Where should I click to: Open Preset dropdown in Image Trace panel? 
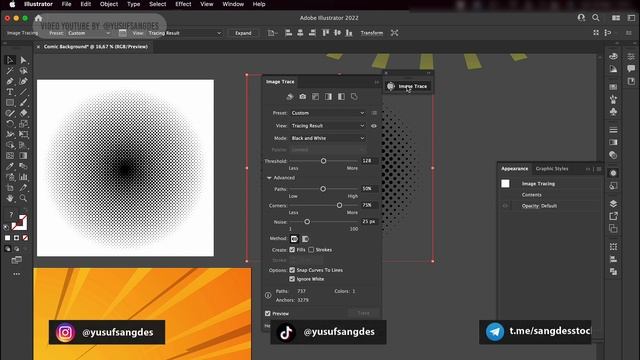(x=328, y=113)
